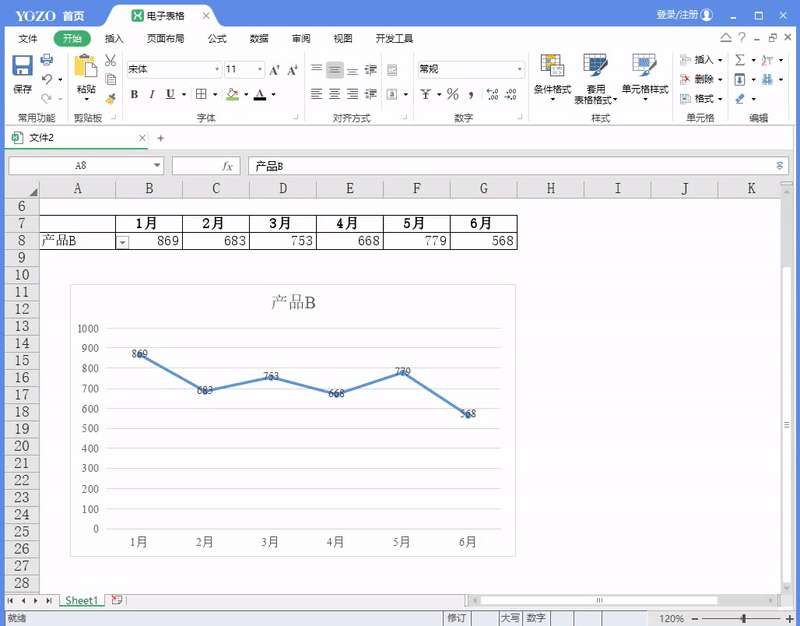Open the filter dropdown in cell A8
800x626 pixels.
click(123, 242)
